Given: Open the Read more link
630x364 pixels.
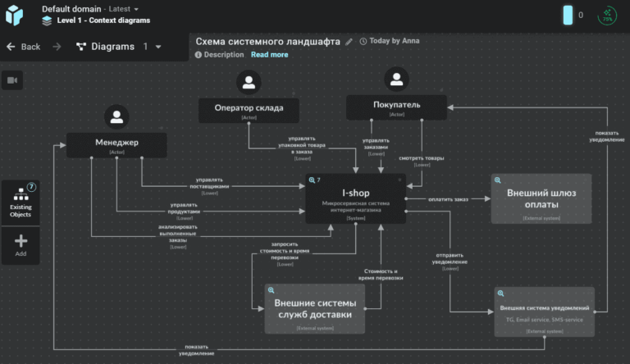Looking at the screenshot, I should [269, 55].
